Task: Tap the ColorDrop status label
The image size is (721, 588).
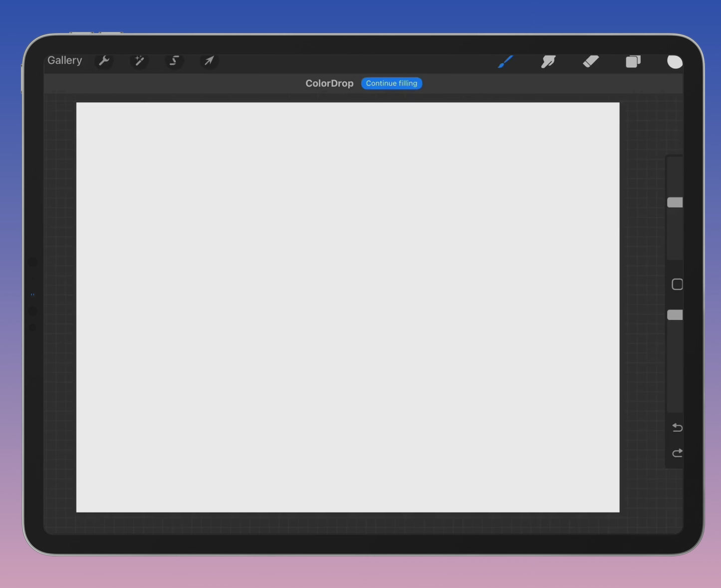Action: pyautogui.click(x=329, y=83)
